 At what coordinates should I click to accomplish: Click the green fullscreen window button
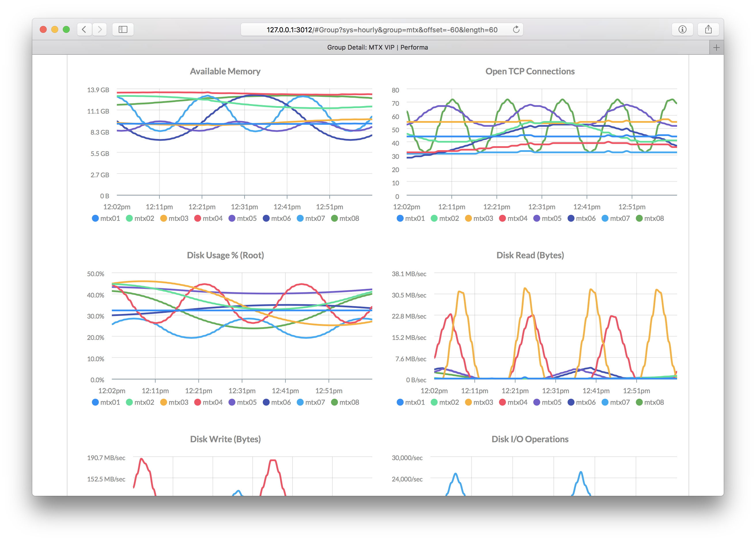coord(66,29)
